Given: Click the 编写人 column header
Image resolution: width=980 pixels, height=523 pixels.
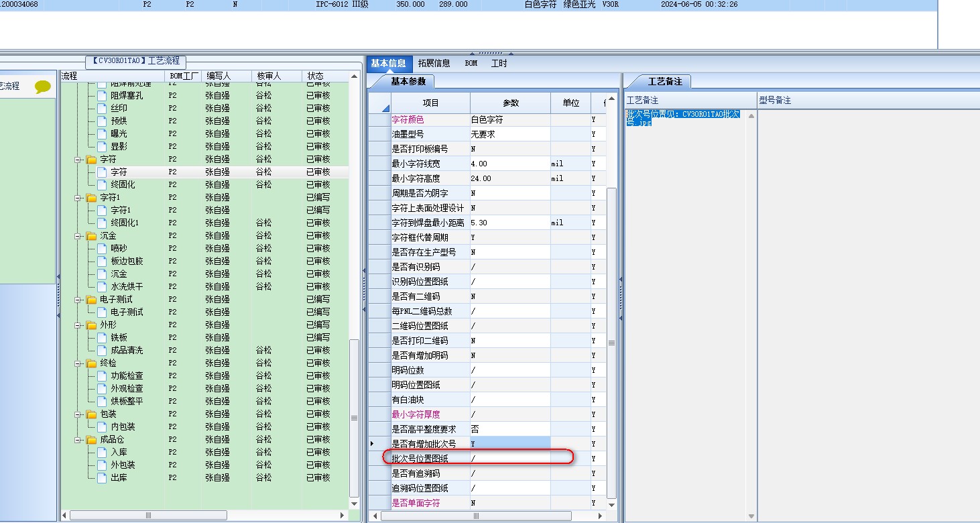Looking at the screenshot, I should point(226,76).
